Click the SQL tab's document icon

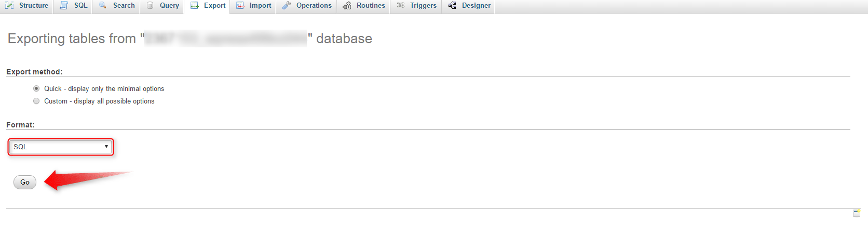[x=64, y=5]
